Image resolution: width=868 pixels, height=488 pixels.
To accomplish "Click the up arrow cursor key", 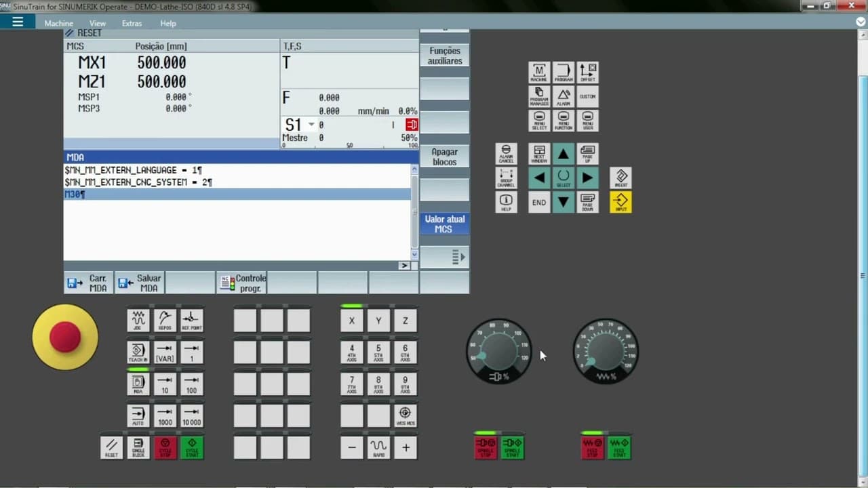I will (x=564, y=154).
